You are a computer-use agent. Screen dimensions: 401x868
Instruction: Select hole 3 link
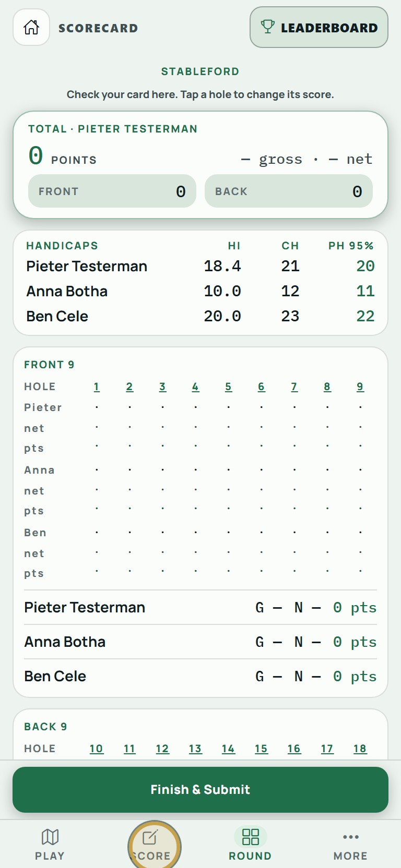162,387
